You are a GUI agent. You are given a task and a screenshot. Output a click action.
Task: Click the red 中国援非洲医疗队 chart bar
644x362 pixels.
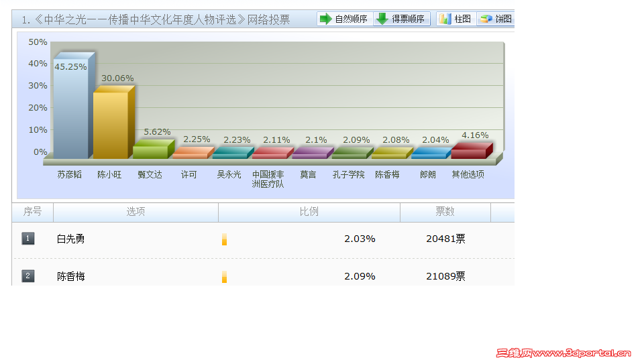(x=273, y=153)
